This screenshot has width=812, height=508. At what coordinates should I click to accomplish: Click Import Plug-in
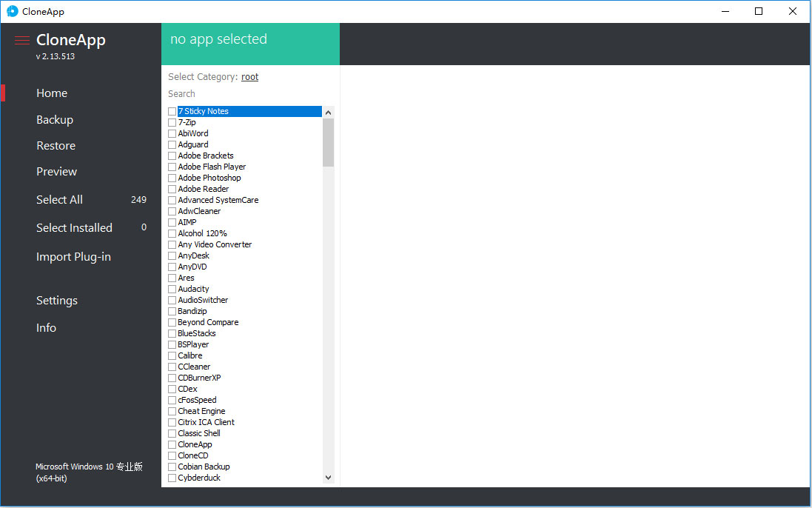click(73, 256)
